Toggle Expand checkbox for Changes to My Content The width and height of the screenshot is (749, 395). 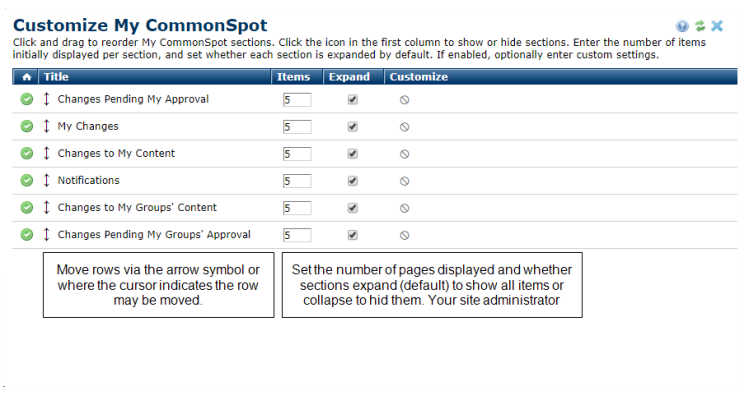tap(353, 154)
